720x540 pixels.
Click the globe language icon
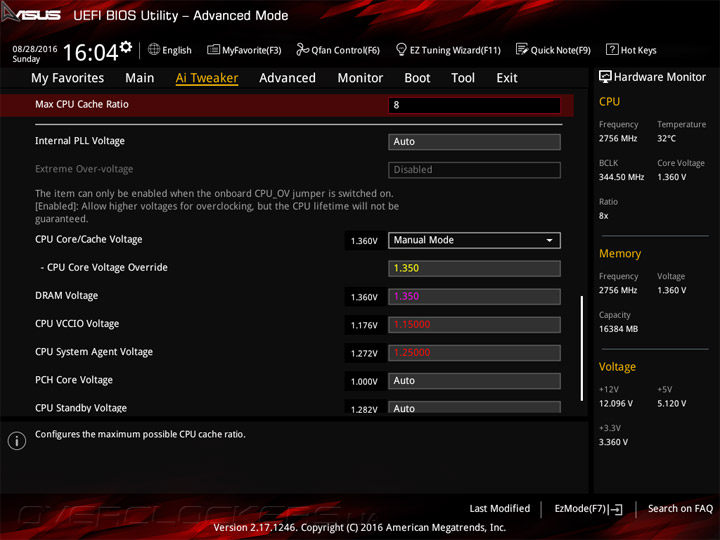pyautogui.click(x=154, y=49)
